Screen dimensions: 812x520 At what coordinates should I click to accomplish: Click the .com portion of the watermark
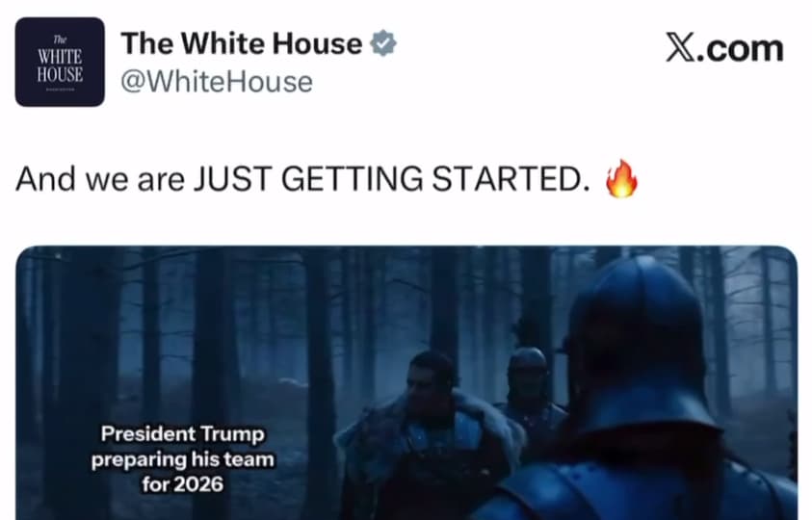click(x=741, y=50)
